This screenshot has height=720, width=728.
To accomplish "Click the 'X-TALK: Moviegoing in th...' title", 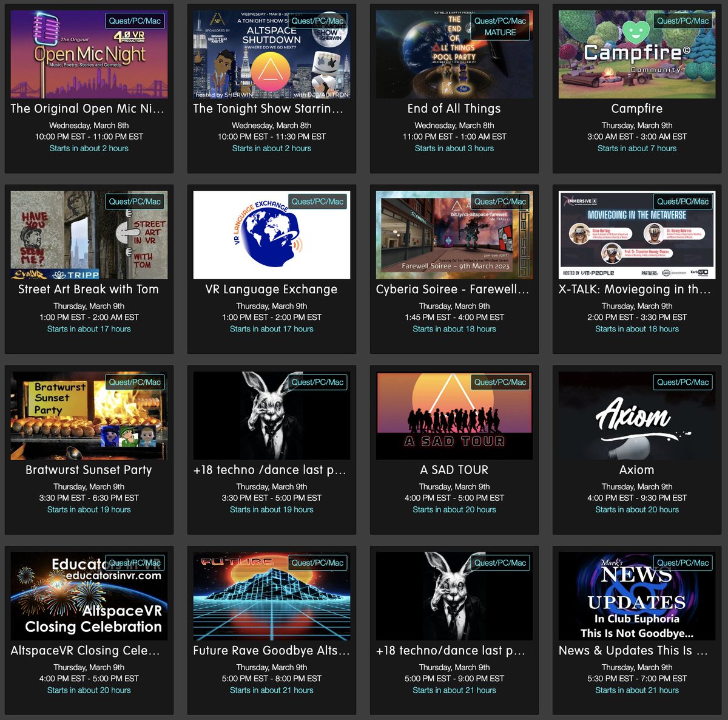I will point(635,289).
